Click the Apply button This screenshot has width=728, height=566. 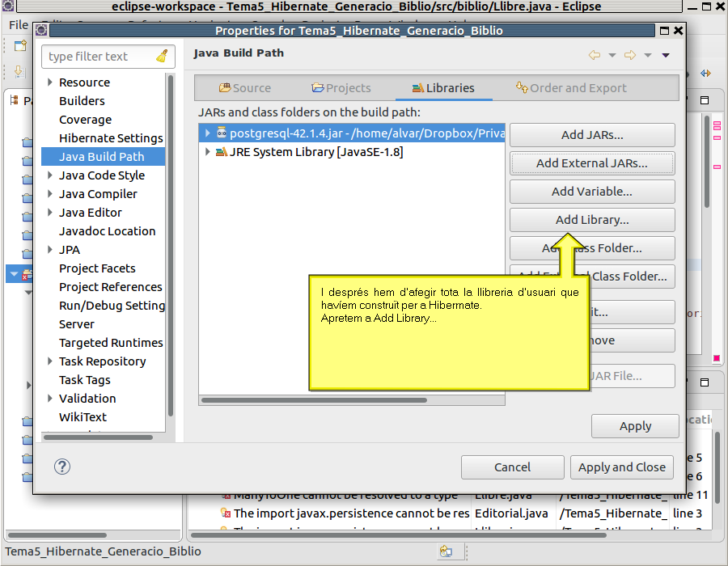point(635,426)
